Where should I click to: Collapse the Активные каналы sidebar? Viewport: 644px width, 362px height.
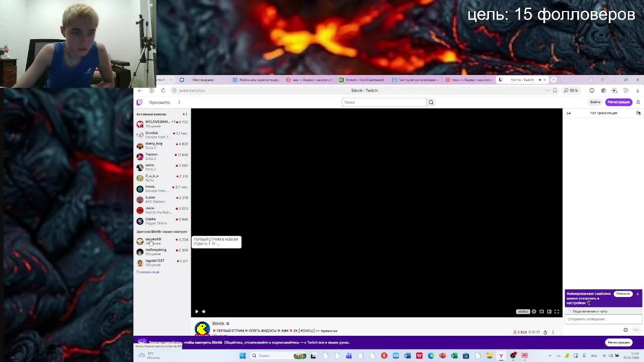pos(185,114)
